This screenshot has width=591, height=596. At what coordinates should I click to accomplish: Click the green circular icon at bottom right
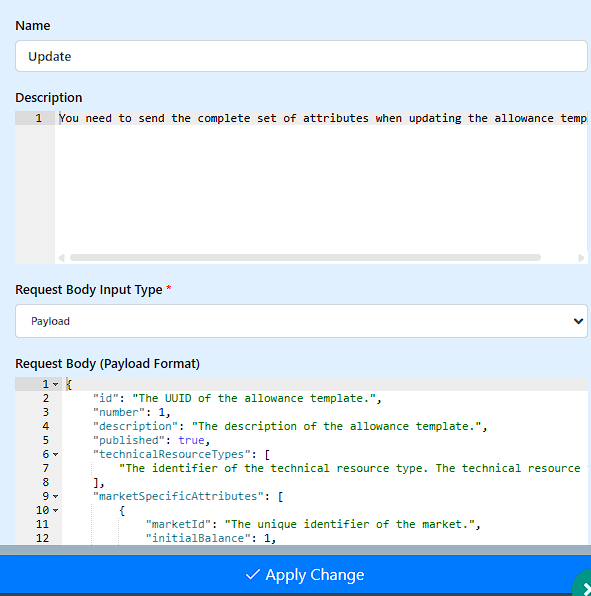click(x=583, y=583)
